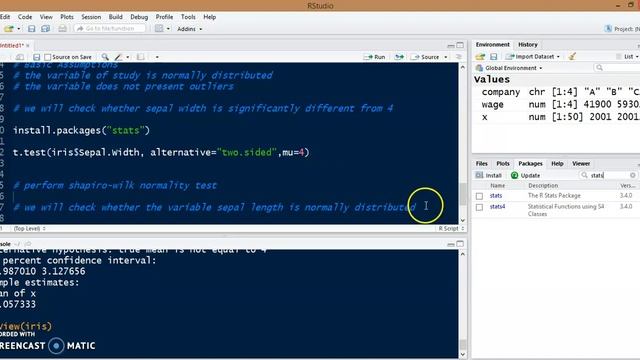Switch to the Environment tab
Screen dimensions: 640x360
[x=493, y=44]
